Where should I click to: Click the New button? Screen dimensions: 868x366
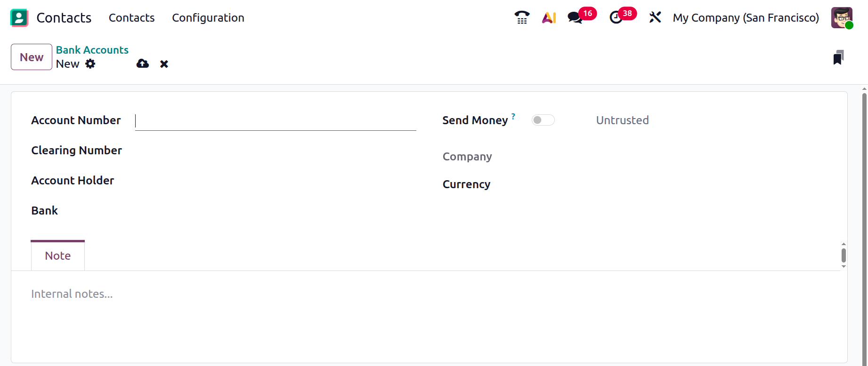tap(32, 57)
